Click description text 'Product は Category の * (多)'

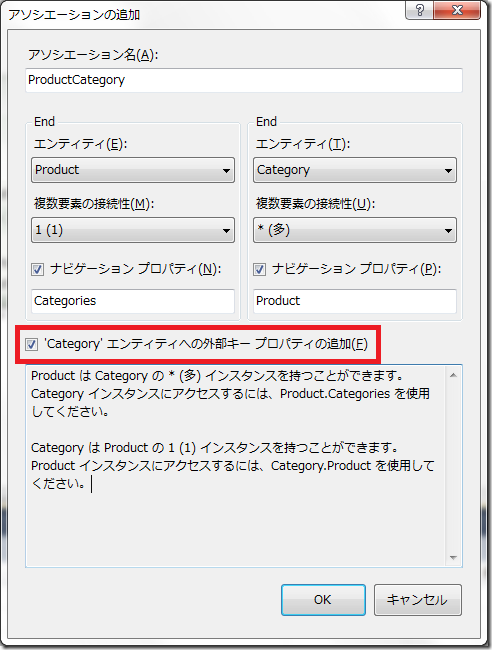click(116, 376)
